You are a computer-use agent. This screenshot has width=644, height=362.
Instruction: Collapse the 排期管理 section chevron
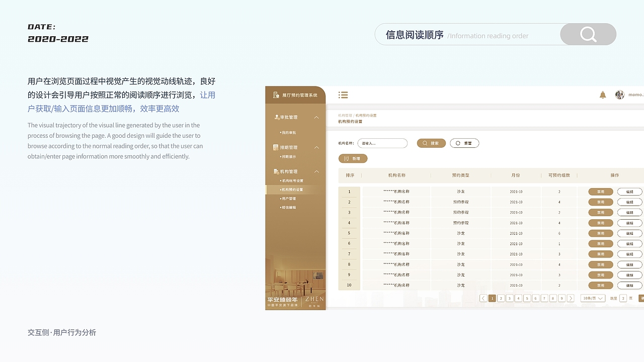(x=316, y=147)
